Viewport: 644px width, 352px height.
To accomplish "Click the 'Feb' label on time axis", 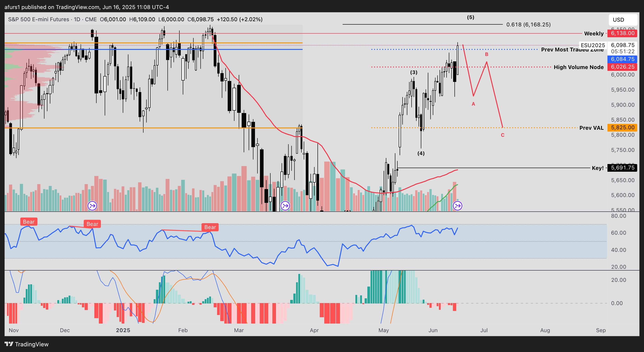I will [x=183, y=330].
